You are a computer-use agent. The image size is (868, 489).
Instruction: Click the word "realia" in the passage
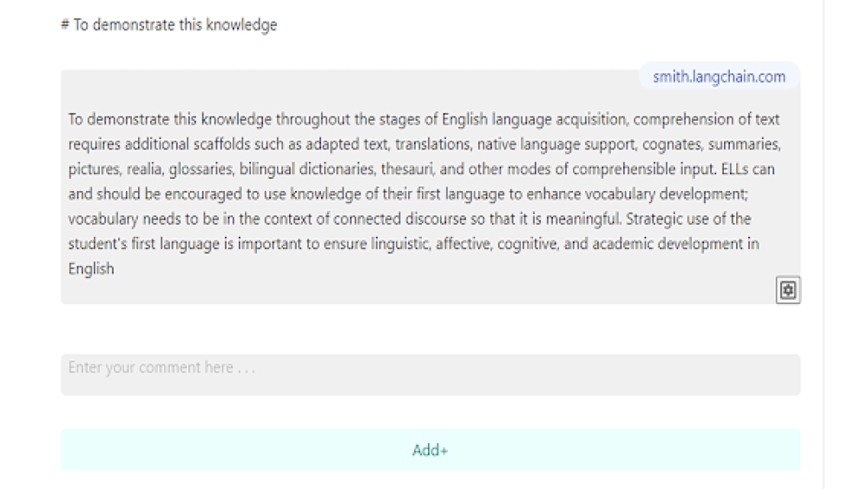[x=140, y=169]
